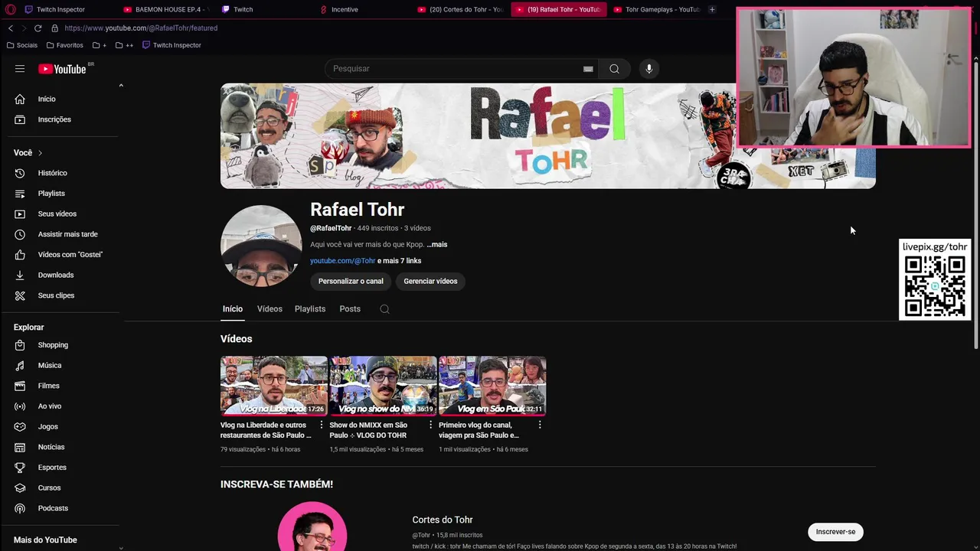
Task: Switch to the Playlists channel tab
Action: 310,309
